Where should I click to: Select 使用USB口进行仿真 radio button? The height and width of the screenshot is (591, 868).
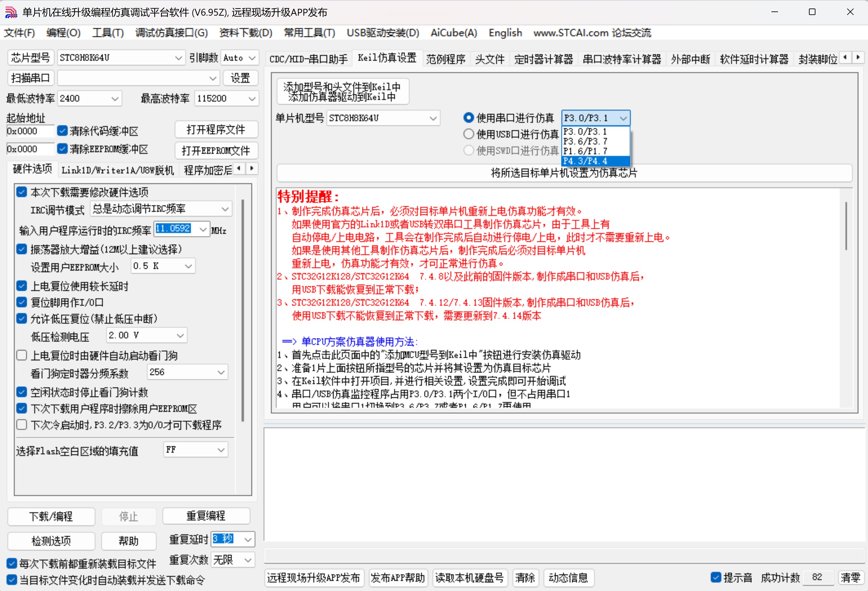click(x=468, y=134)
